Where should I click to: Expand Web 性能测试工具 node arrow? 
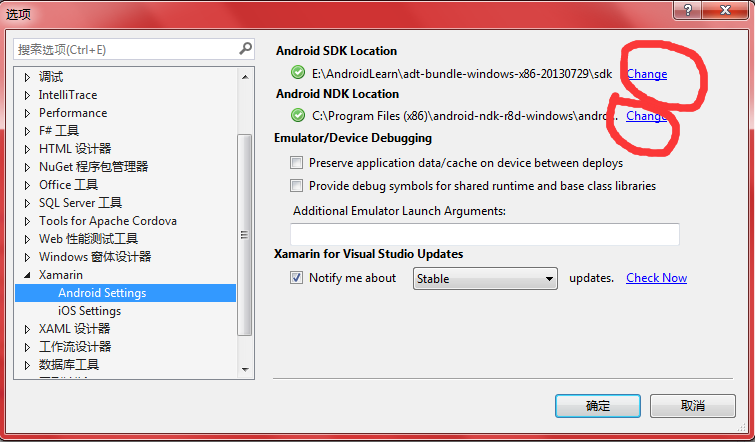(x=27, y=239)
